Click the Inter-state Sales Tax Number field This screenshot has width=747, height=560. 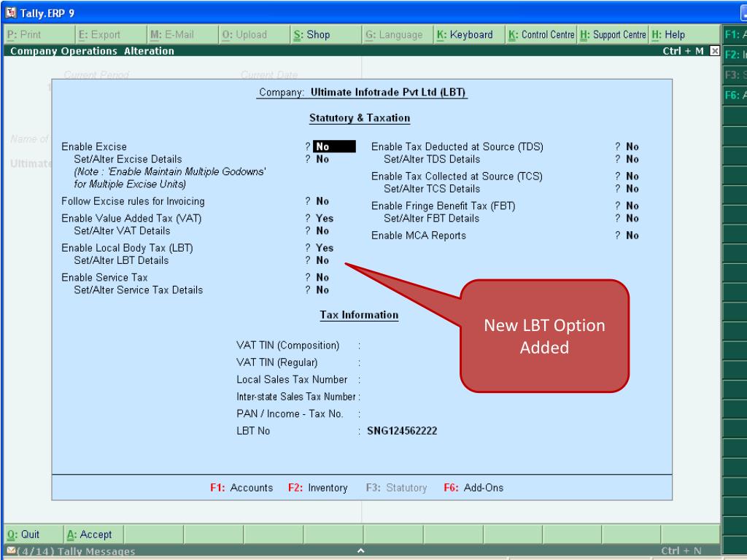click(x=296, y=397)
